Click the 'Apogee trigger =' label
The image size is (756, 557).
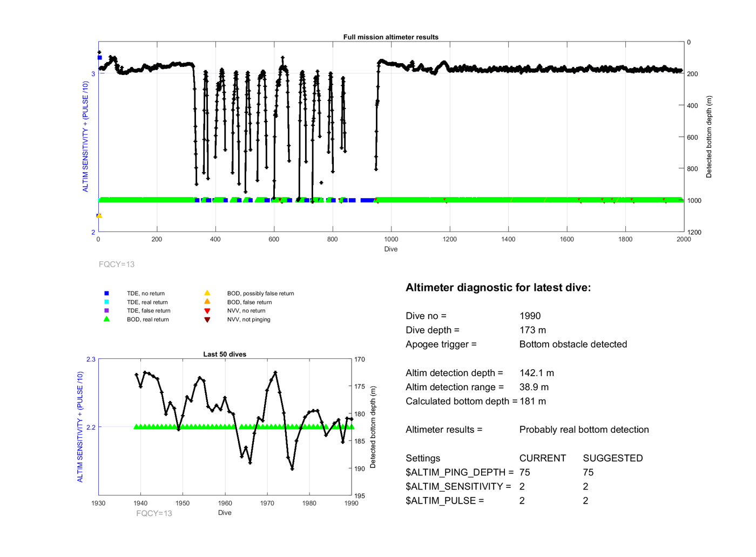click(x=441, y=344)
